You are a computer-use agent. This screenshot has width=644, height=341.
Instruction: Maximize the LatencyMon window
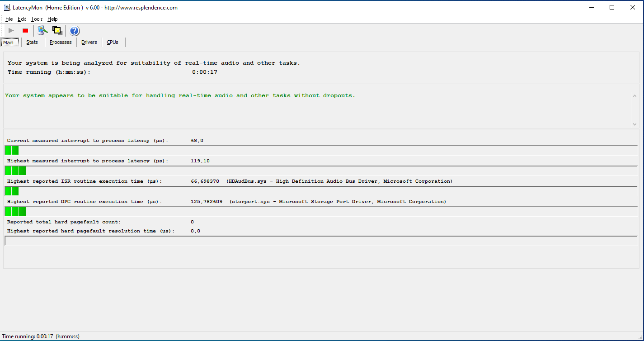tap(612, 7)
